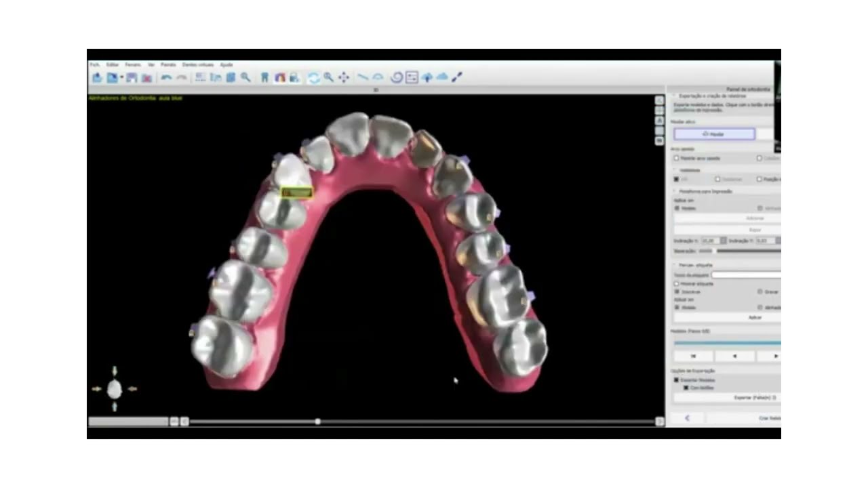Toggle the Modelos checkbox under Plataforma para Impressão
Image resolution: width=868 pixels, height=488 pixels.
676,208
